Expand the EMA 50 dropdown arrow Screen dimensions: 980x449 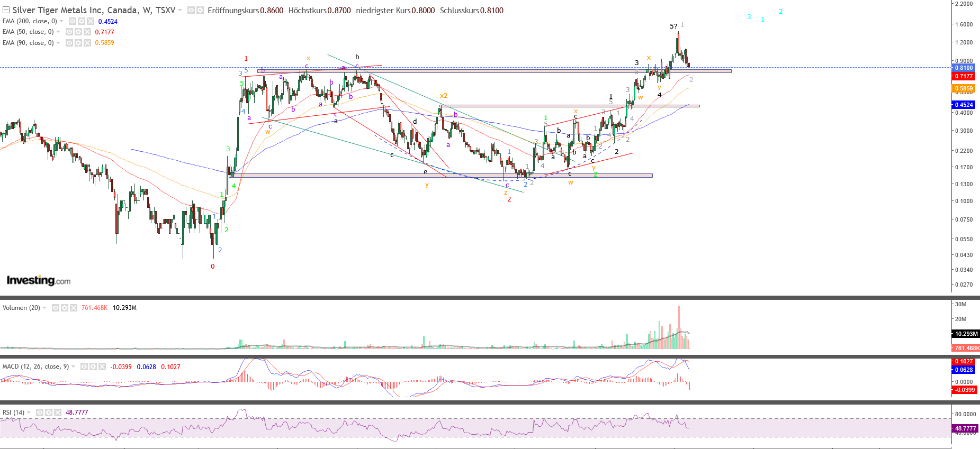58,32
